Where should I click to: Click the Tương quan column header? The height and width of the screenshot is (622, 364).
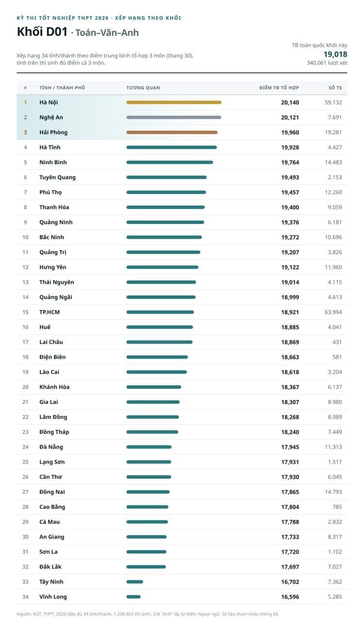point(143,88)
